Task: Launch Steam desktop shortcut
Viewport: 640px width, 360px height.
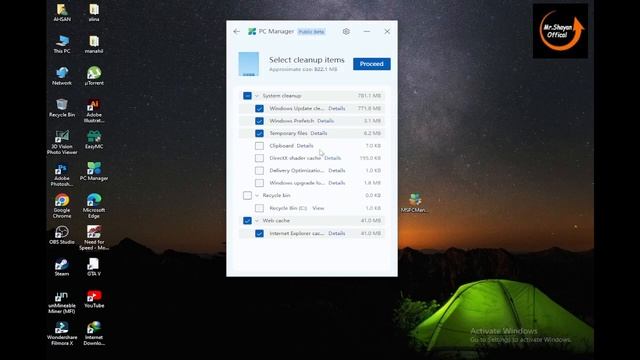Action: tap(62, 267)
